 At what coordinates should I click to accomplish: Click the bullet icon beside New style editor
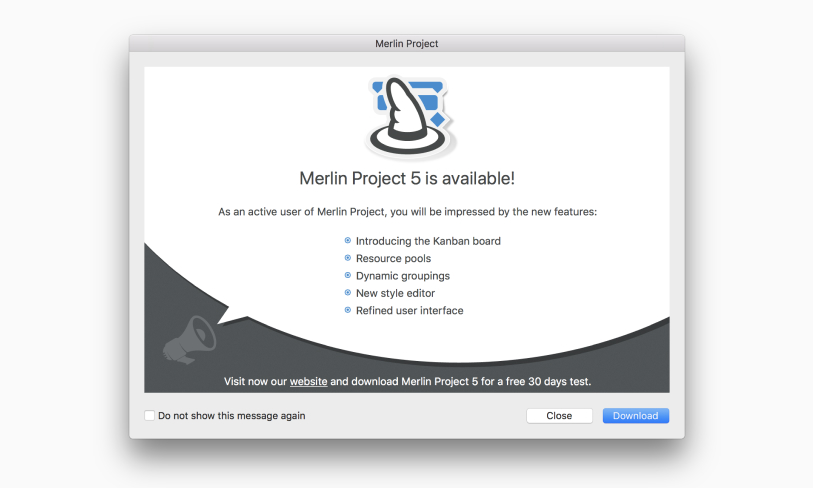tap(348, 292)
